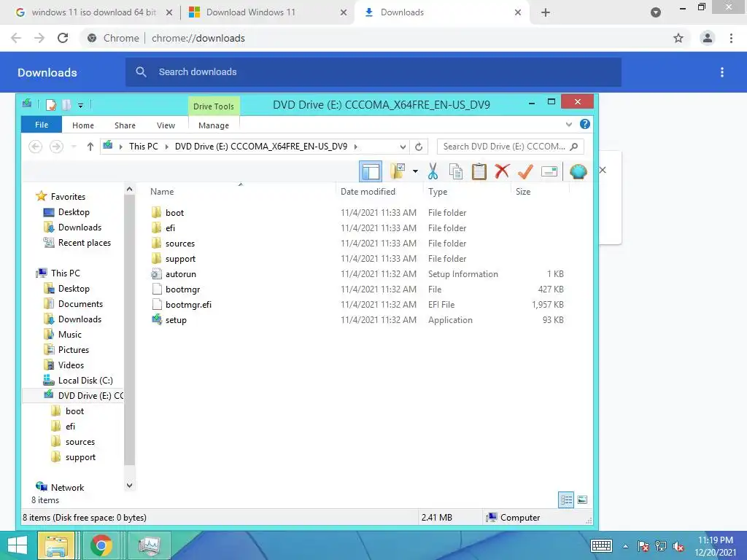Image resolution: width=747 pixels, height=560 pixels.
Task: Switch to the View ribbon tab
Action: pyautogui.click(x=166, y=125)
